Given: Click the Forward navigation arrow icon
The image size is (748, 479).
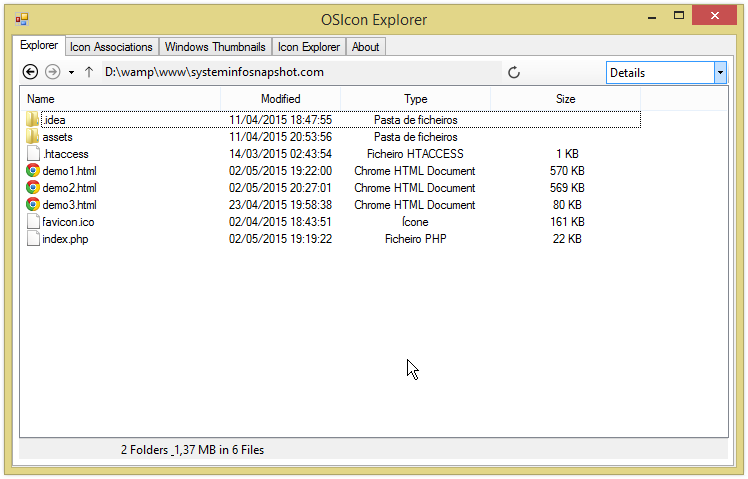Looking at the screenshot, I should point(52,72).
